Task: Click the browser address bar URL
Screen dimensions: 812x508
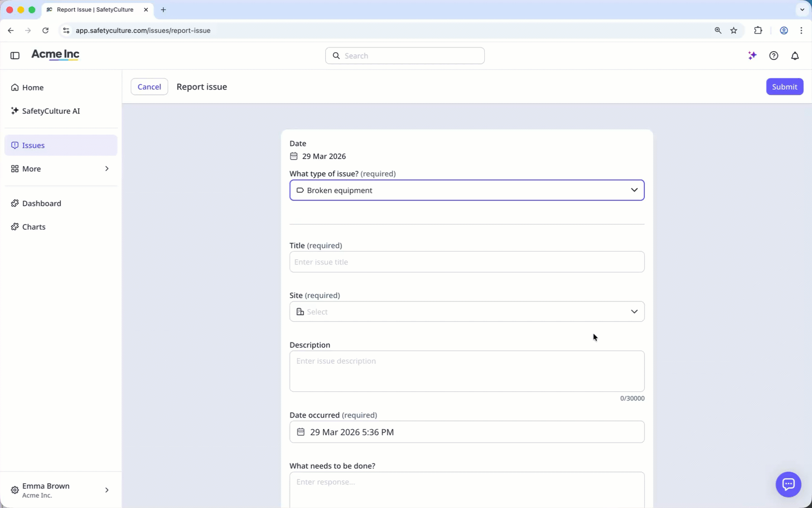Action: [143, 30]
